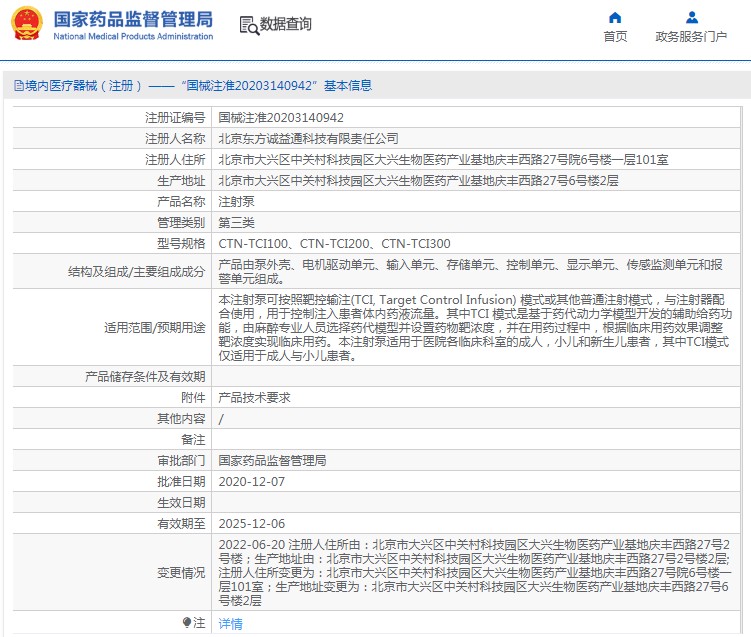The width and height of the screenshot is (751, 637).
Task: Select registrant name 北京东方诚益通科技有限责任公司
Action: click(308, 138)
